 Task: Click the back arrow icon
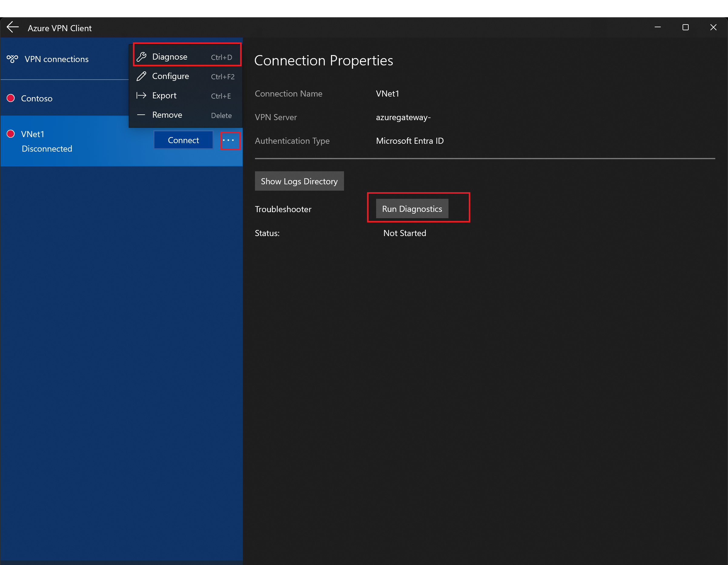13,27
